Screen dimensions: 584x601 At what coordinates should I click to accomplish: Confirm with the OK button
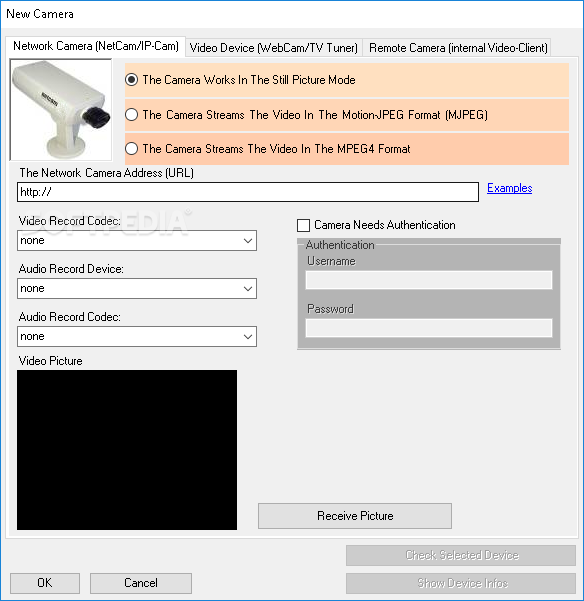click(45, 583)
